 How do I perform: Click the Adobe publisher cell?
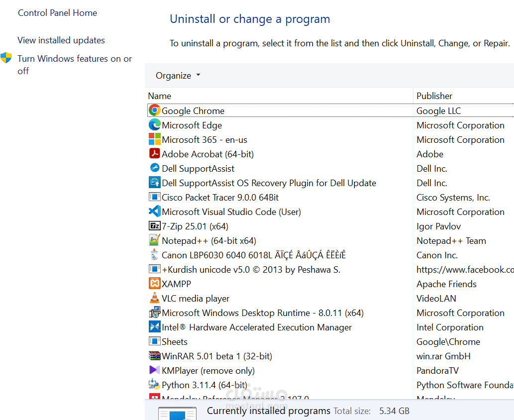pos(430,154)
